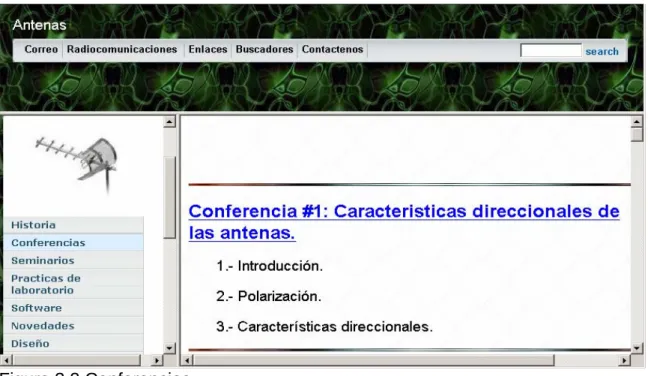Click content pane horizontal scrollbar thumb
The image size is (648, 376).
click(374, 361)
